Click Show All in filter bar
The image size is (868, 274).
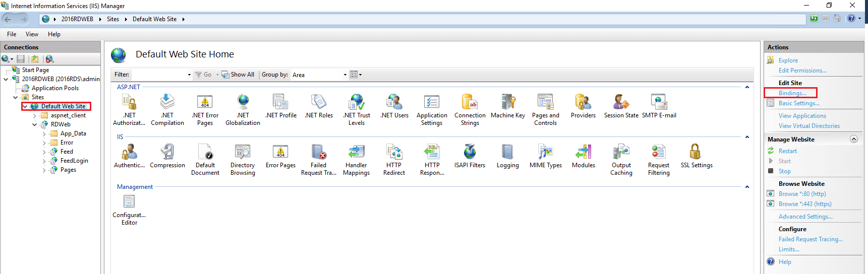click(x=238, y=75)
